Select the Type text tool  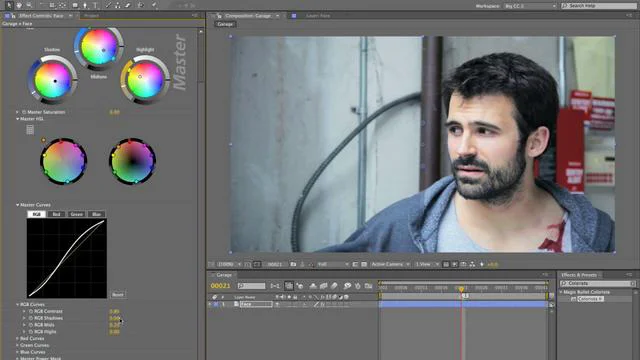coord(95,5)
